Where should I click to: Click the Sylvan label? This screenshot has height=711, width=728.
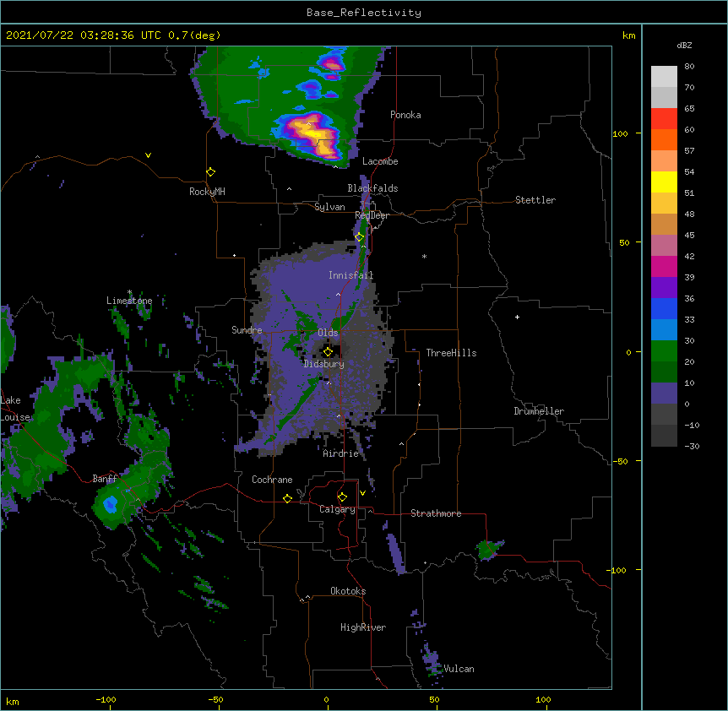tap(329, 207)
